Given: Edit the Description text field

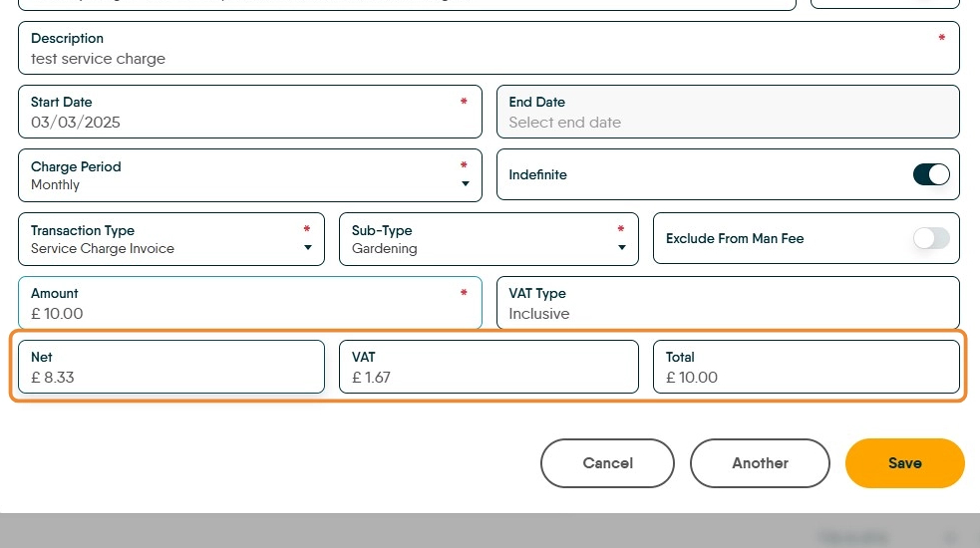Looking at the screenshot, I should point(489,59).
